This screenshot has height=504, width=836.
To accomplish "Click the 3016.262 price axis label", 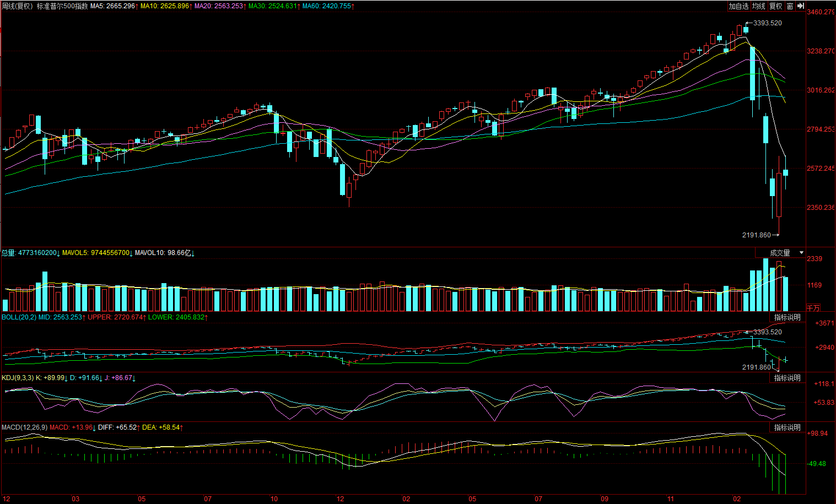I will tap(821, 90).
